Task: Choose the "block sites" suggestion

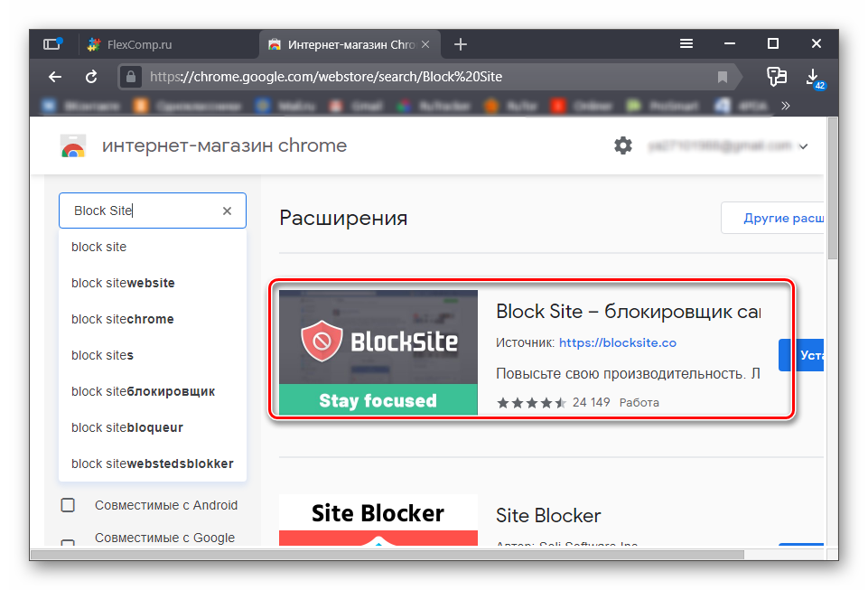Action: [153, 355]
